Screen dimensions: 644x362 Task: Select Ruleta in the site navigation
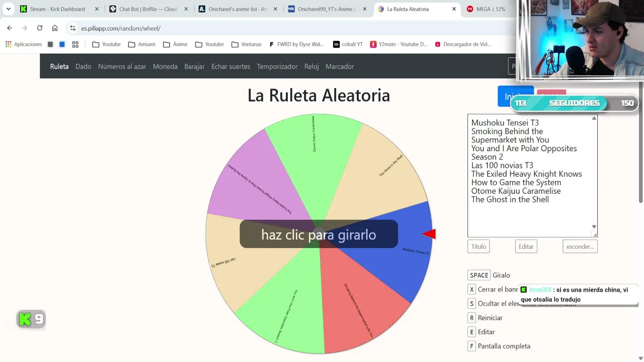[59, 66]
